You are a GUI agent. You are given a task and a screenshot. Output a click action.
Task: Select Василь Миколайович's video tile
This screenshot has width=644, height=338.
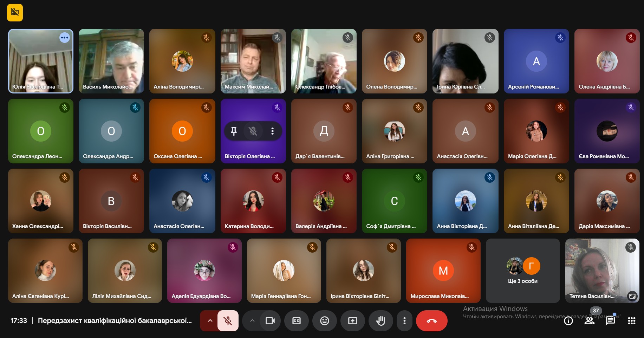tap(111, 61)
